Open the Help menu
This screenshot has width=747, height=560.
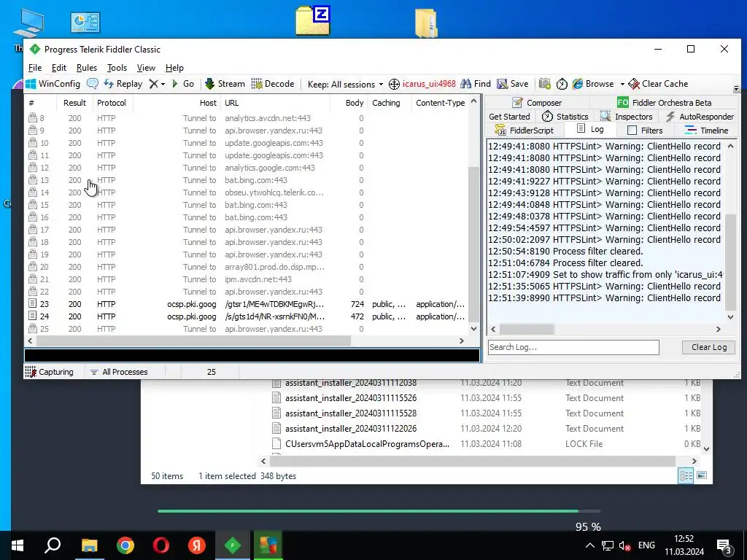[174, 68]
